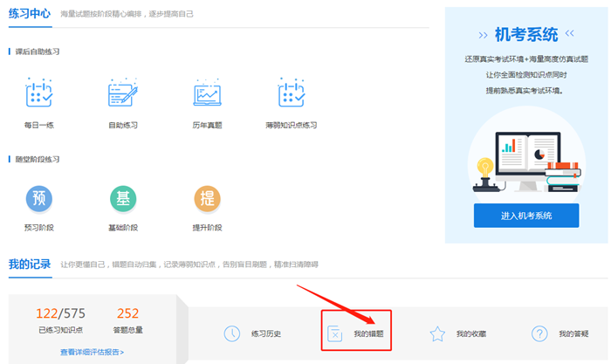Open 我的答疑 text link
611x364 pixels.
(x=573, y=333)
